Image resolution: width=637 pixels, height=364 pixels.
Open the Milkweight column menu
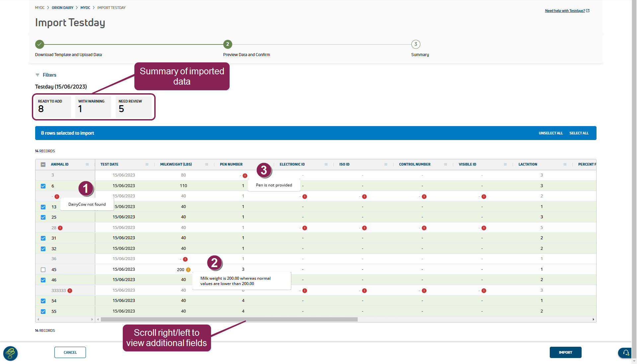pos(207,165)
